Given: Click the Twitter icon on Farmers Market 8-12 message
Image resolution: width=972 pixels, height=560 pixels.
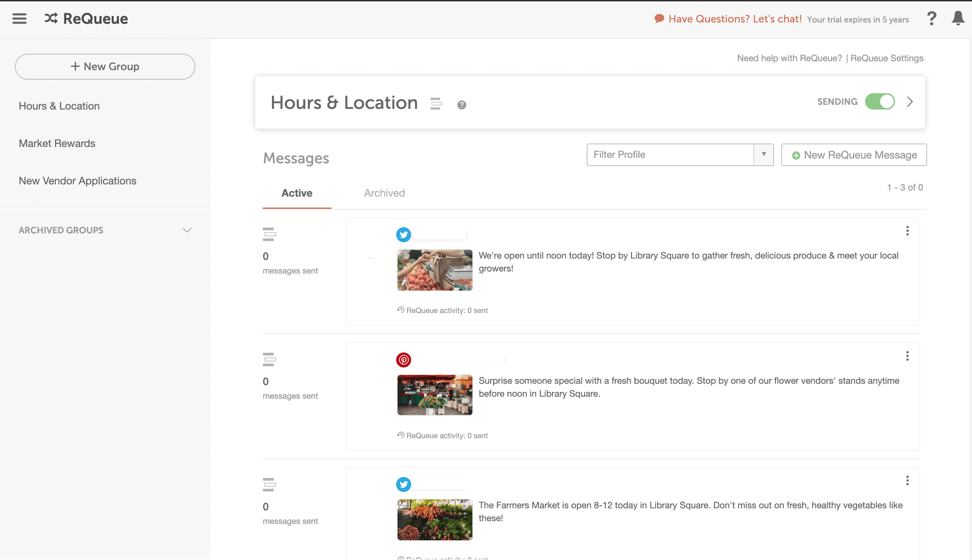Looking at the screenshot, I should 404,484.
